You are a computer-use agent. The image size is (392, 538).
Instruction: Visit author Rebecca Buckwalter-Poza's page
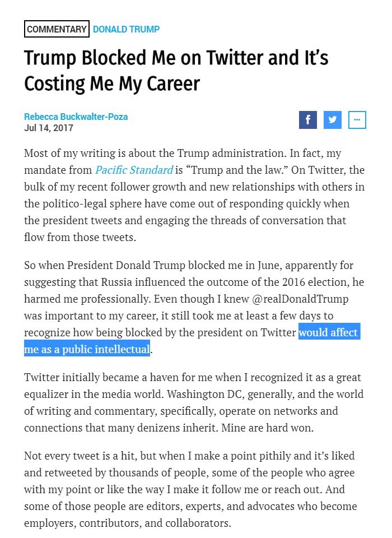(76, 117)
